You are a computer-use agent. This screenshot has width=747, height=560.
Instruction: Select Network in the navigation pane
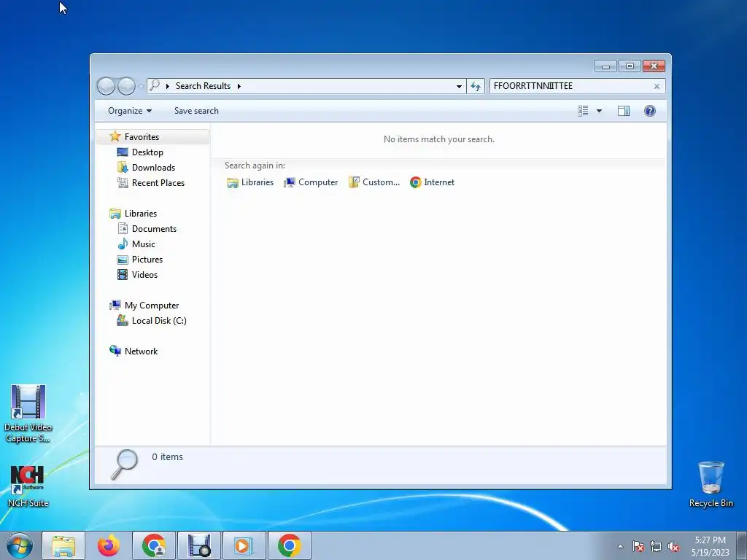click(x=141, y=351)
